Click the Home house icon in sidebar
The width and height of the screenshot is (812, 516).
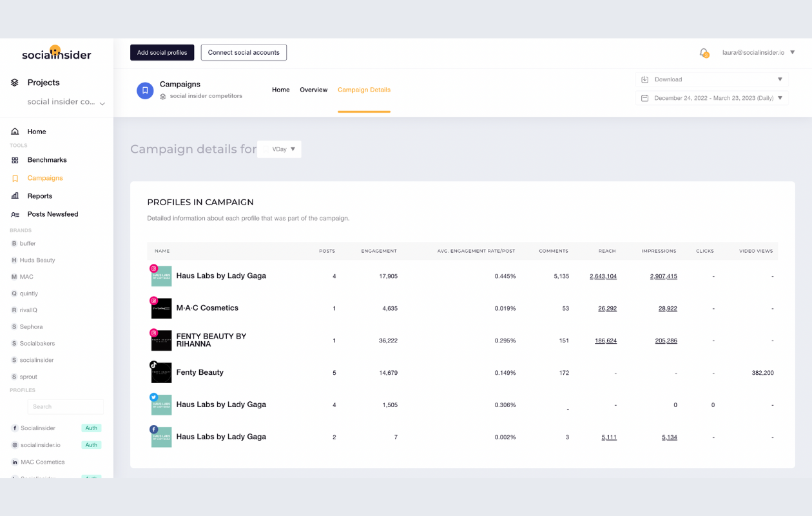click(x=15, y=132)
